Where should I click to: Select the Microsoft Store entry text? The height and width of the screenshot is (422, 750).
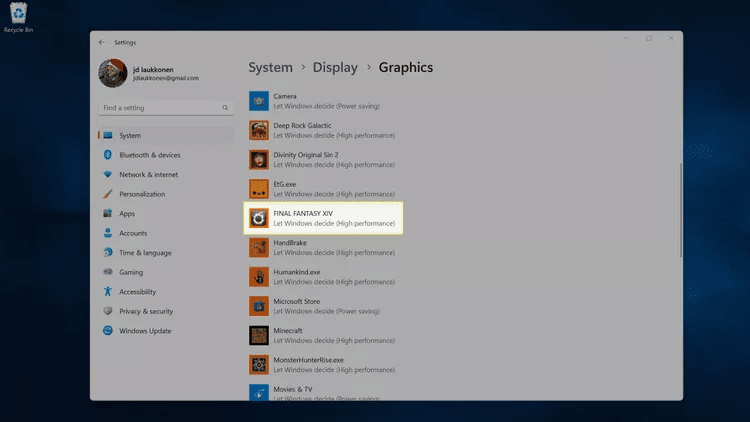tap(327, 306)
